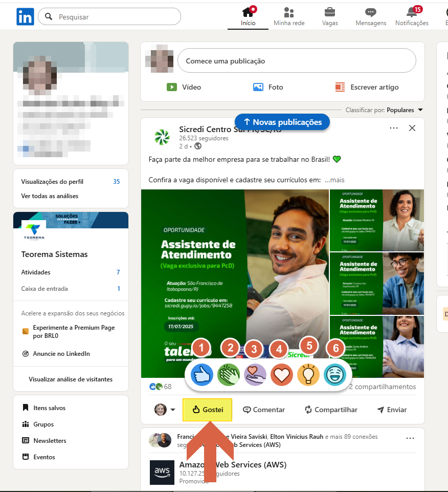Focus the Pesquisar search field
The image size is (448, 492).
[x=109, y=16]
